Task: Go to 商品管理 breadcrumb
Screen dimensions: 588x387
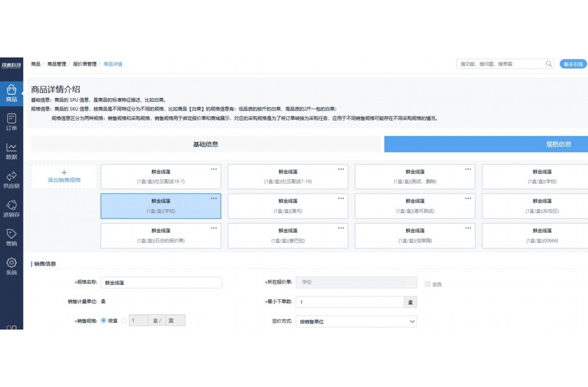Action: [x=56, y=64]
